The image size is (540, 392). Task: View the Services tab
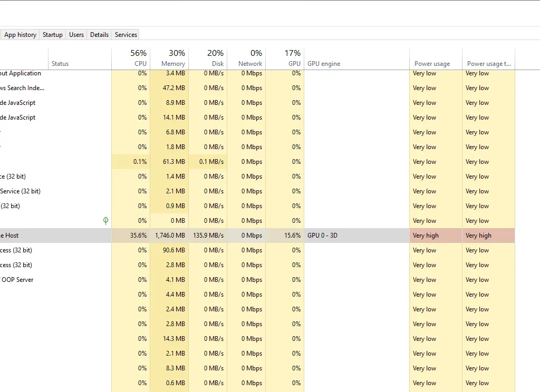126,34
